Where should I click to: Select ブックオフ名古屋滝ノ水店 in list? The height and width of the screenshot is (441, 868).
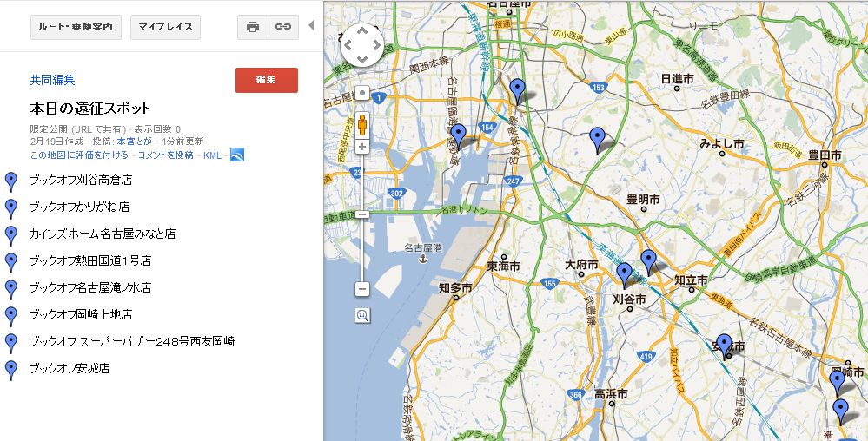click(90, 287)
